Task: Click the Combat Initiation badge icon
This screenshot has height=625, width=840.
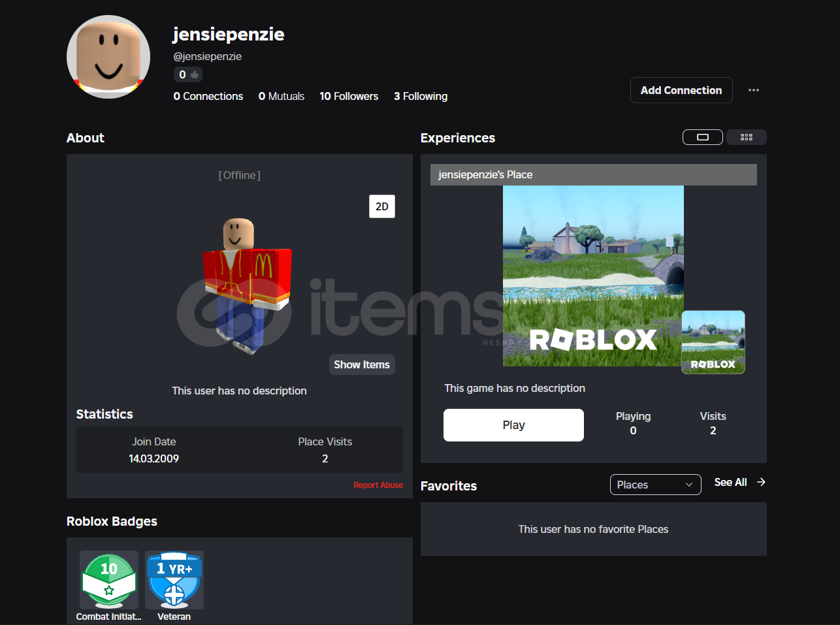Action: pyautogui.click(x=109, y=580)
